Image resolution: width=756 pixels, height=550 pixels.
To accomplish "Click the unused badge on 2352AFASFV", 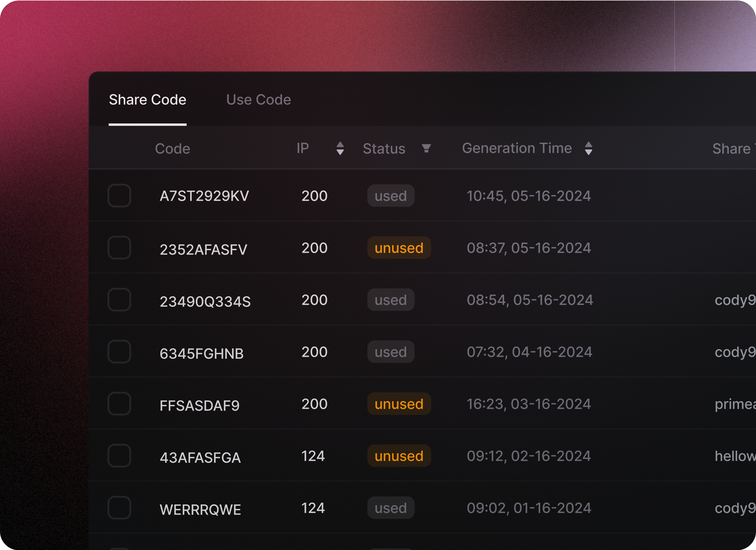I will pyautogui.click(x=399, y=248).
